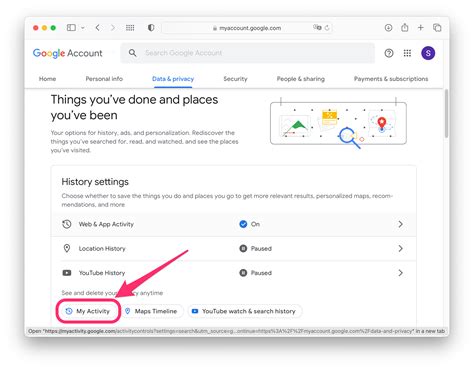Open the People & sharing tab
The width and height of the screenshot is (474, 369).
[x=301, y=79]
